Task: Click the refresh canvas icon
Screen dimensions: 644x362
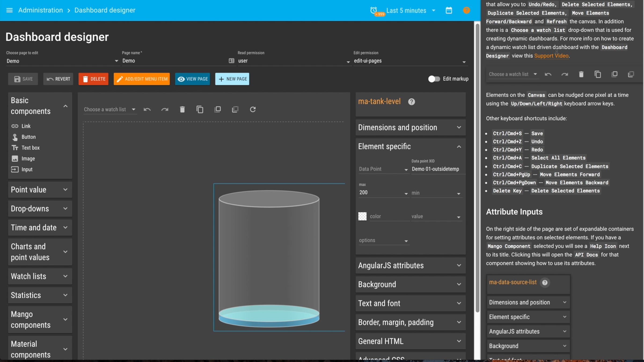Action: pos(253,109)
